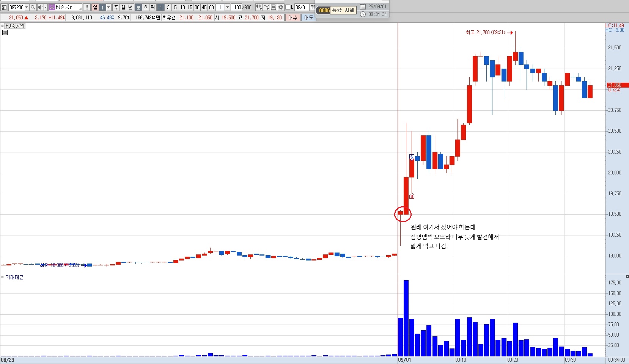Select the 틱 (tick) chart tab
The height and width of the screenshot is (364, 629).
153,7
